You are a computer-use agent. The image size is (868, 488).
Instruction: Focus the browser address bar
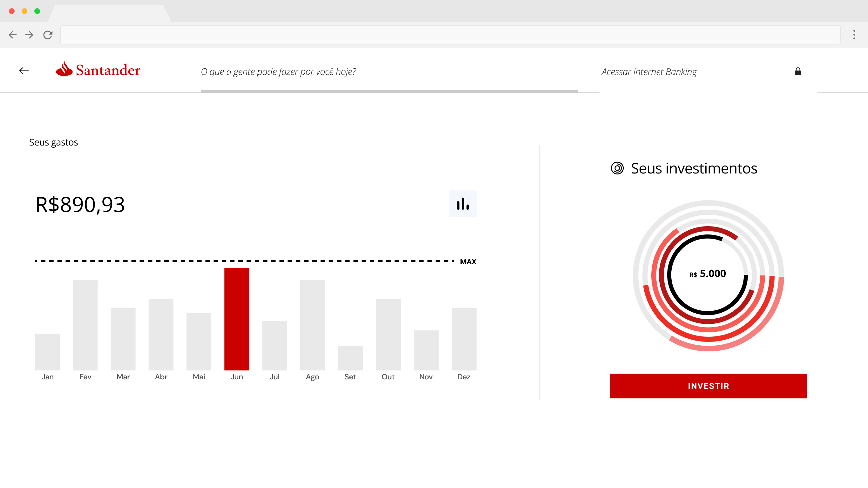(x=450, y=35)
